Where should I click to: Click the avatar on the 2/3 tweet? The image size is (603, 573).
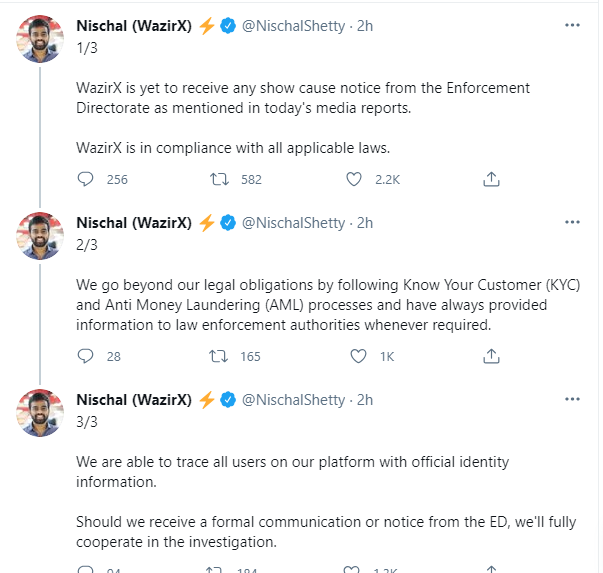[x=42, y=236]
